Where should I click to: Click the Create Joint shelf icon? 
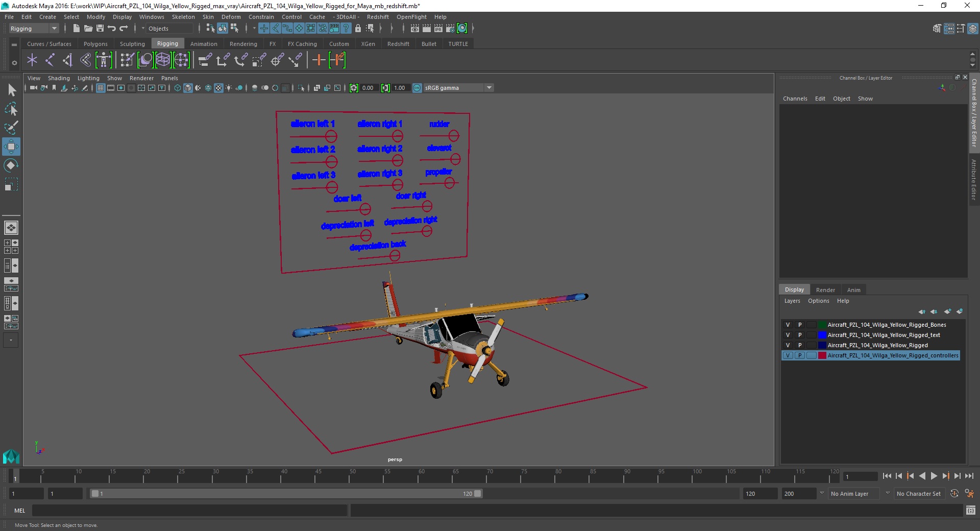[x=50, y=60]
